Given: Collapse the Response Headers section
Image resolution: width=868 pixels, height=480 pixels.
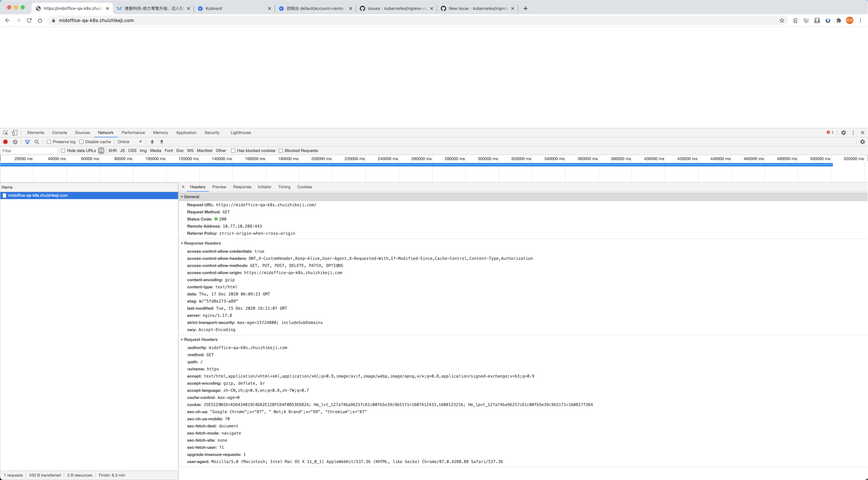Looking at the screenshot, I should pyautogui.click(x=182, y=243).
